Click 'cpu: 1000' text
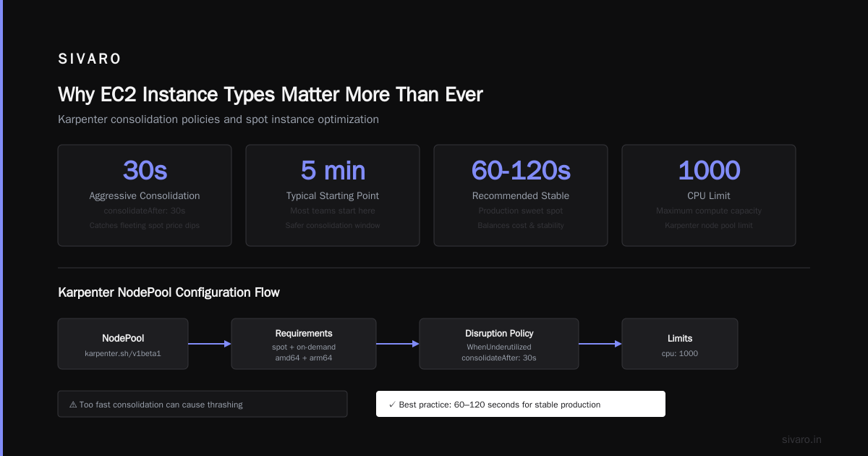Screen dimensions: 868x456 coord(680,353)
